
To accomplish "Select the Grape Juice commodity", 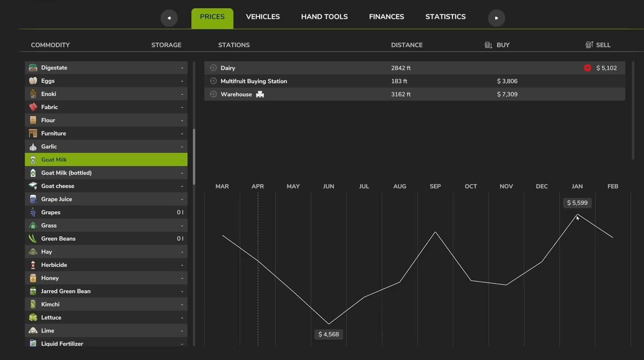I will coord(106,199).
